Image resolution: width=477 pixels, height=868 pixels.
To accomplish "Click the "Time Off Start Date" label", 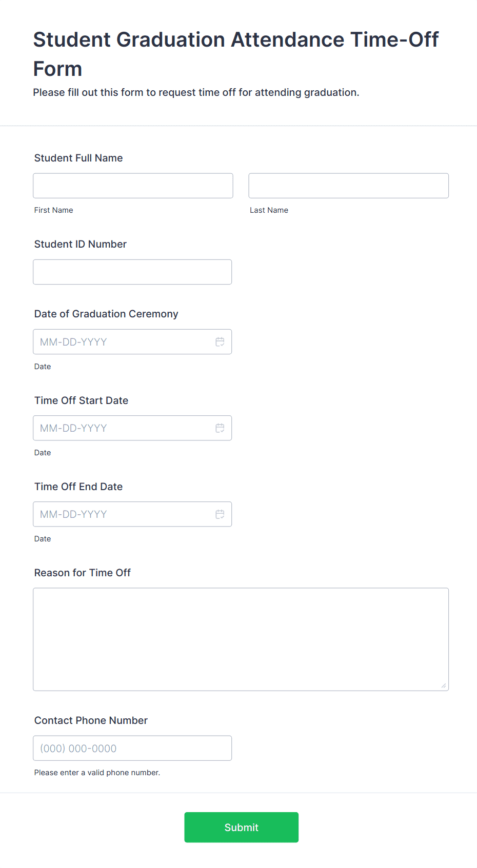I will click(x=81, y=400).
